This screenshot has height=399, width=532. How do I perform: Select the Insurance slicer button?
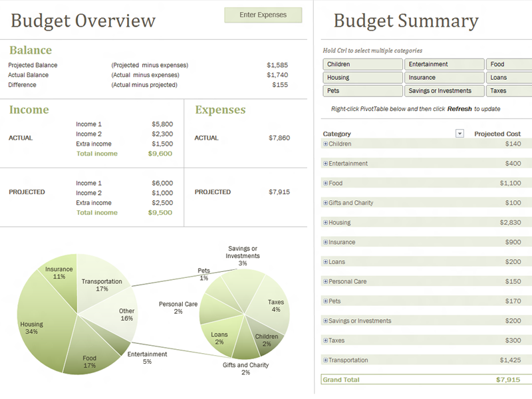click(444, 77)
